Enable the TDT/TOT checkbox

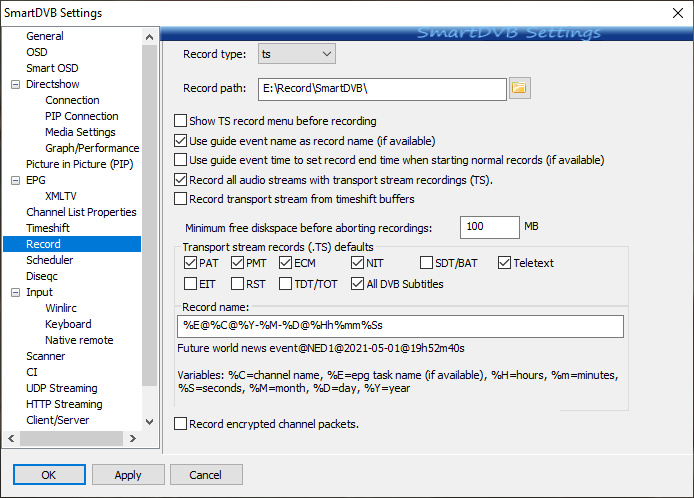[285, 284]
